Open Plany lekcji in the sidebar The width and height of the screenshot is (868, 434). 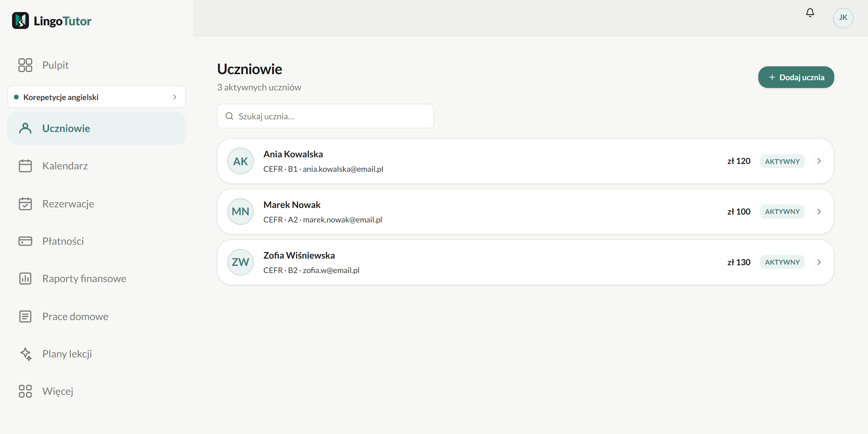(96, 354)
